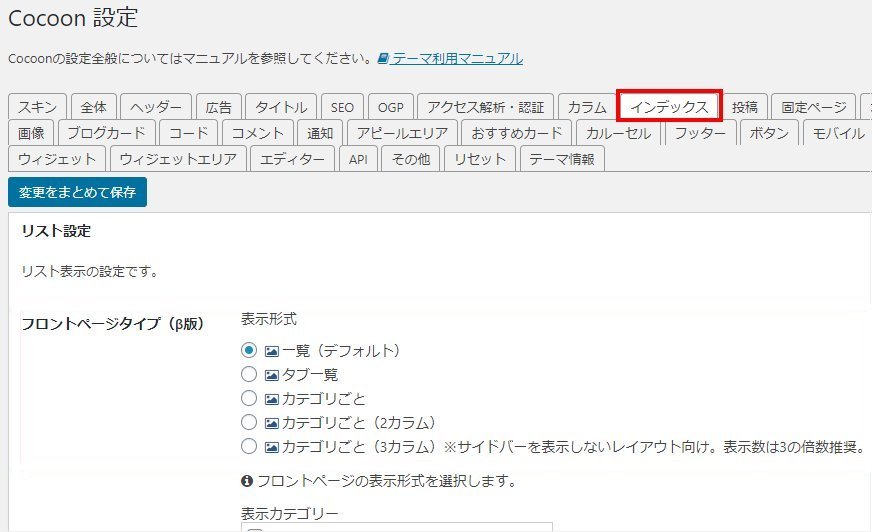872x532 pixels.
Task: Click リスト表示の設定です。 text
Action: (x=90, y=272)
